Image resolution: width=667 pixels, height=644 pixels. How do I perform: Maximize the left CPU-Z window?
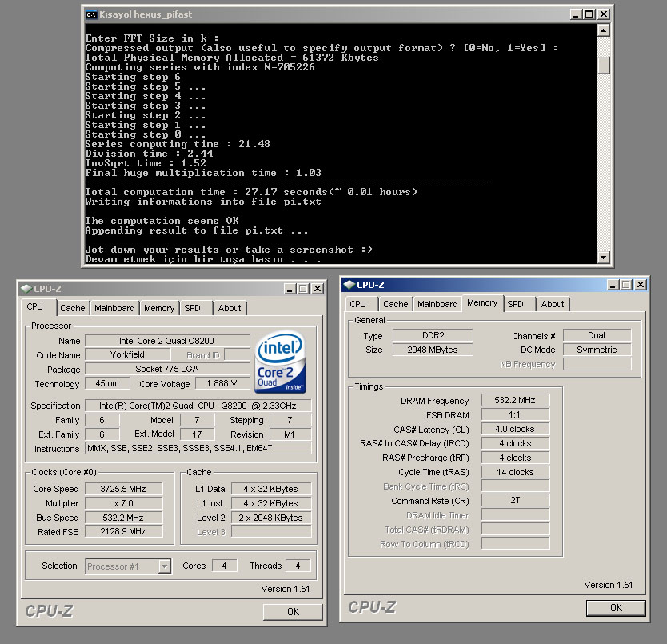(x=303, y=289)
